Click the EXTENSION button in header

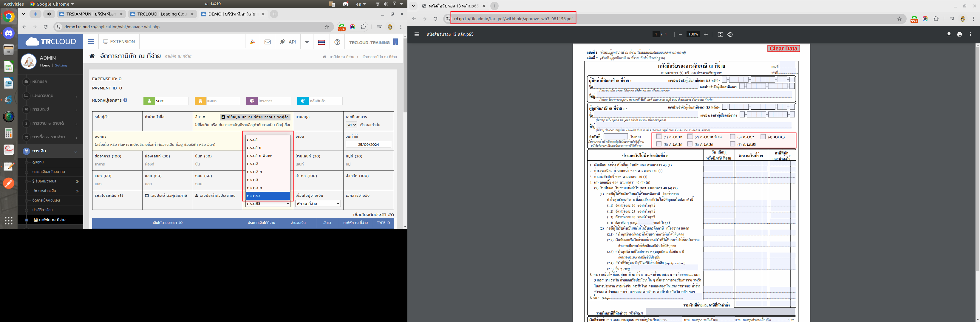point(119,42)
